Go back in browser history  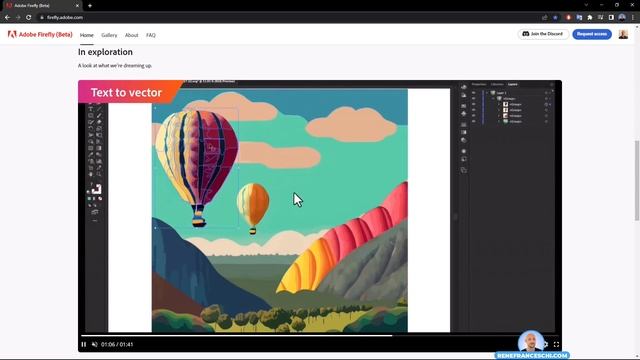7,18
